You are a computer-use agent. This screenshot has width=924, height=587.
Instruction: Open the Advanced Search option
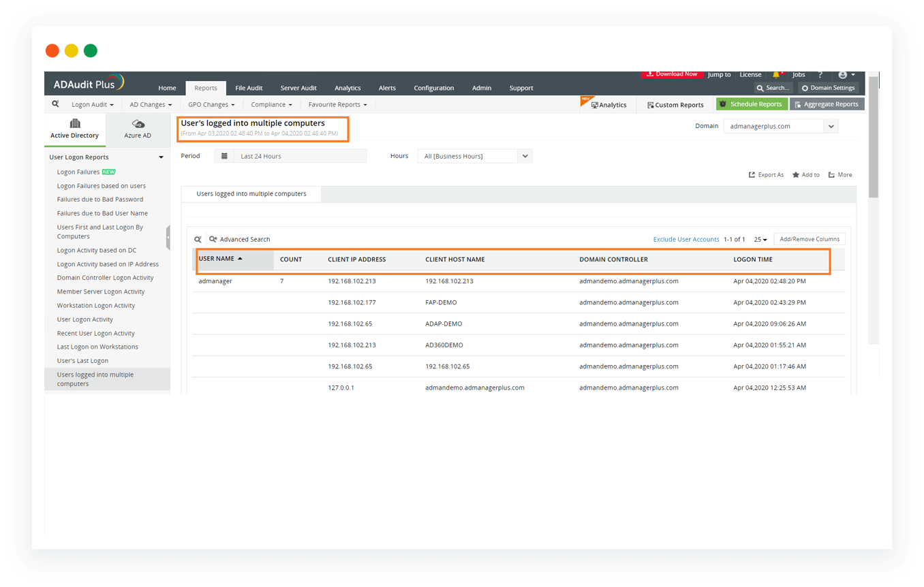[x=240, y=240]
